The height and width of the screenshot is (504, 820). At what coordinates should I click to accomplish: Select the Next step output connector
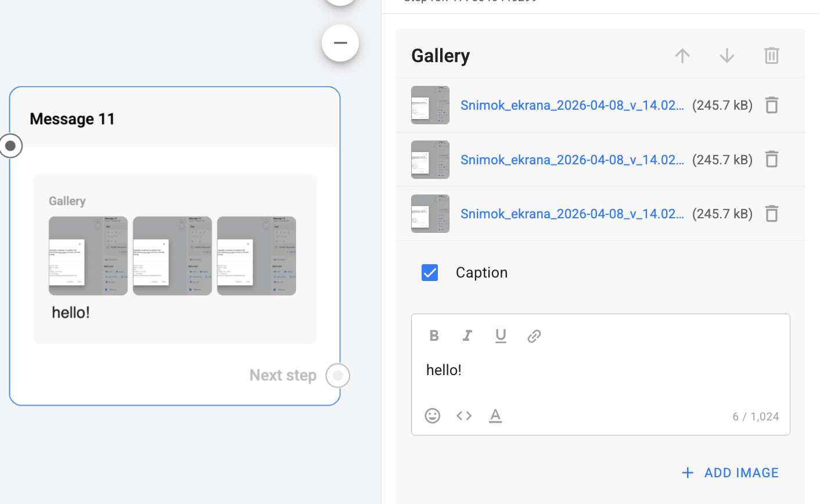[338, 376]
